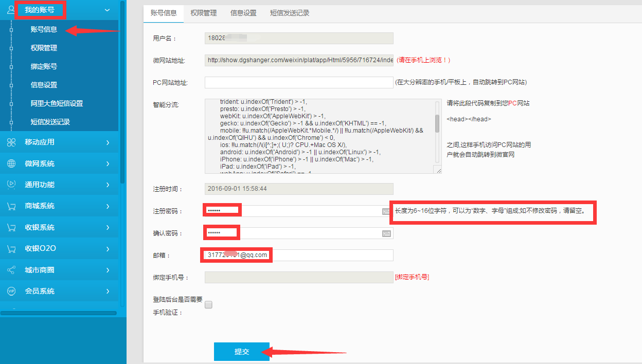
Task: Select 阿里大鱼短信设置 in the sidebar
Action: [x=57, y=103]
